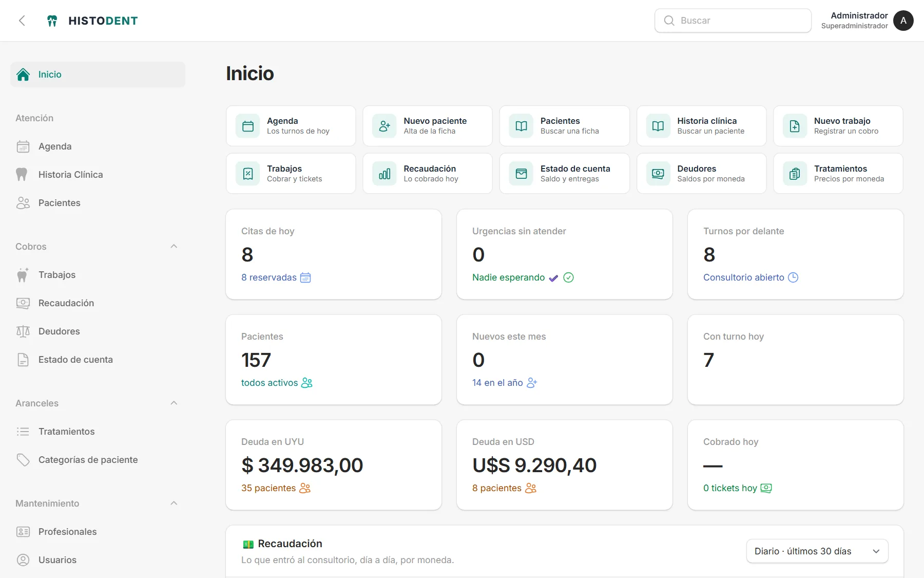Screen dimensions: 924x578
Task: Click the Consultorio abierto link
Action: (x=750, y=277)
